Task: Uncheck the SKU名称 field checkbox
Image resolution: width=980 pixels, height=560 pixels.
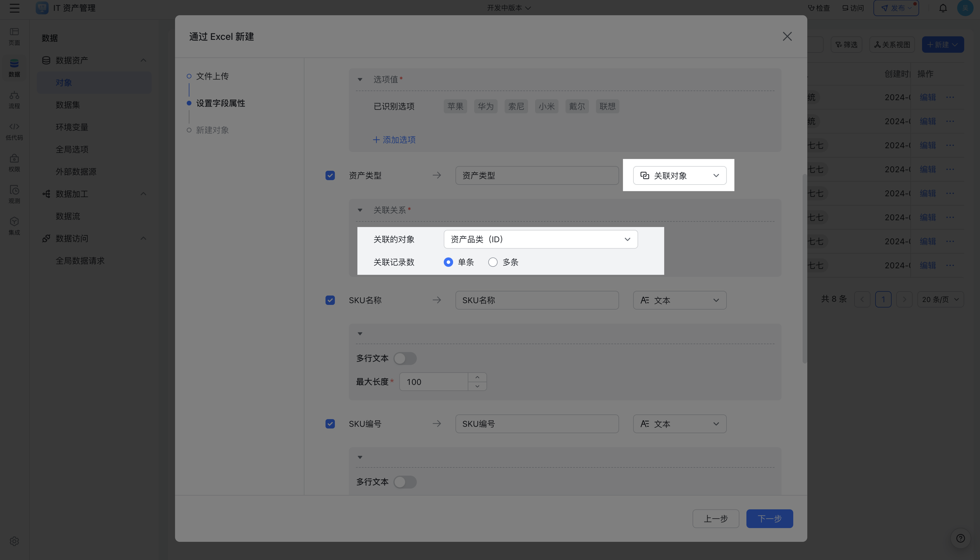Action: click(x=330, y=300)
